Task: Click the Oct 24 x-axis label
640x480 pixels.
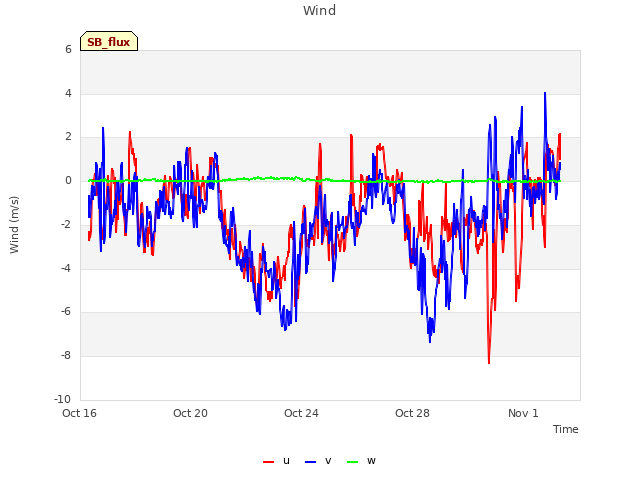Action: (x=301, y=413)
